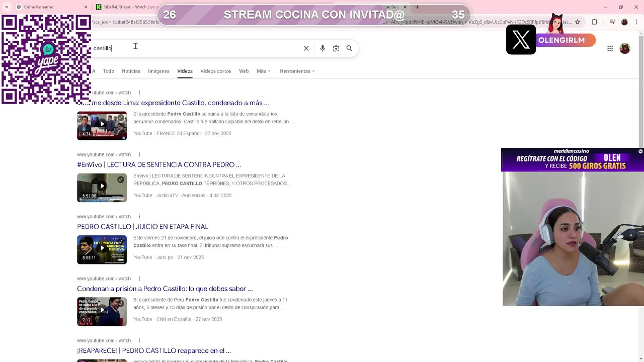Screen dimensions: 644x362
Task: Play the CNN video thumbnail (2:12)
Action: (102, 312)
